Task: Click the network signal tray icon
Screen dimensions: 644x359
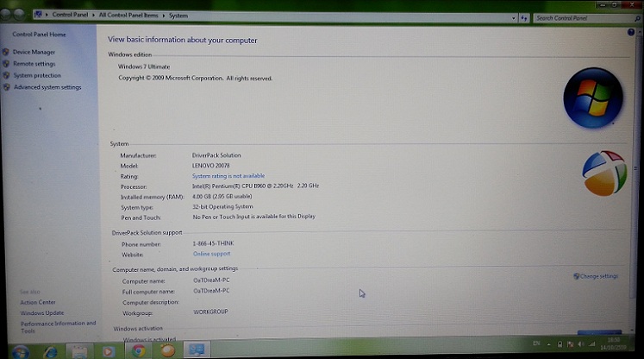Action: (x=591, y=343)
